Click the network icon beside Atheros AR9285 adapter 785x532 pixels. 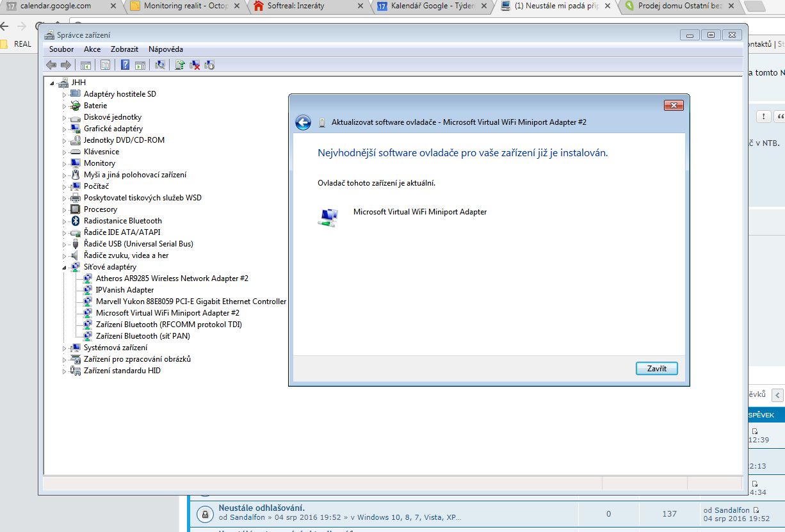pos(88,278)
